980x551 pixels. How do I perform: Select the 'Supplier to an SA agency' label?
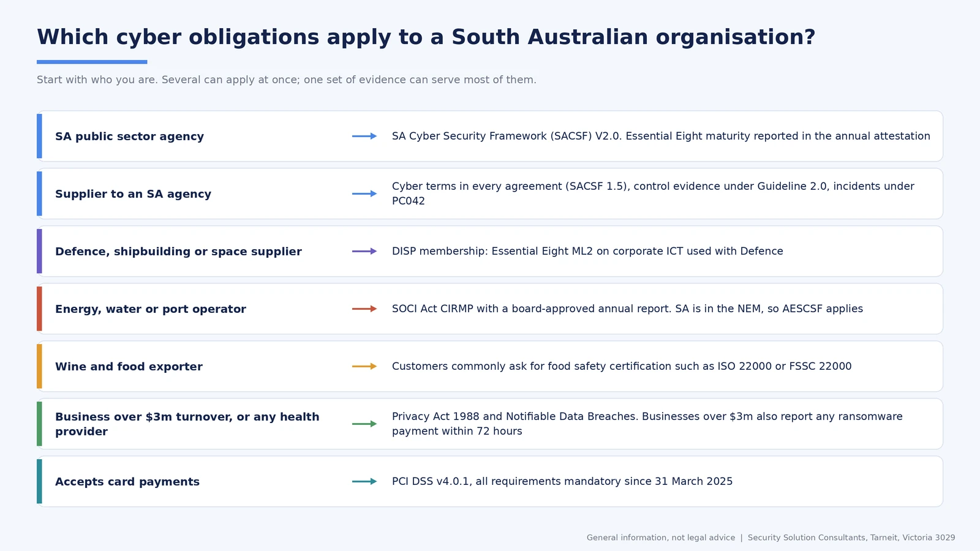[133, 194]
